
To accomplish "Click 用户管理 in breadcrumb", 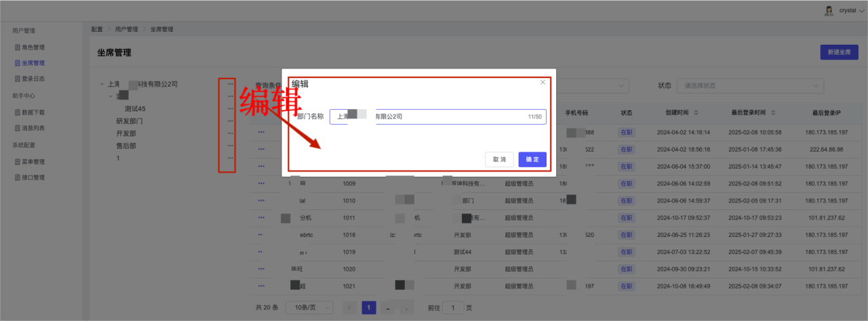I will [126, 29].
